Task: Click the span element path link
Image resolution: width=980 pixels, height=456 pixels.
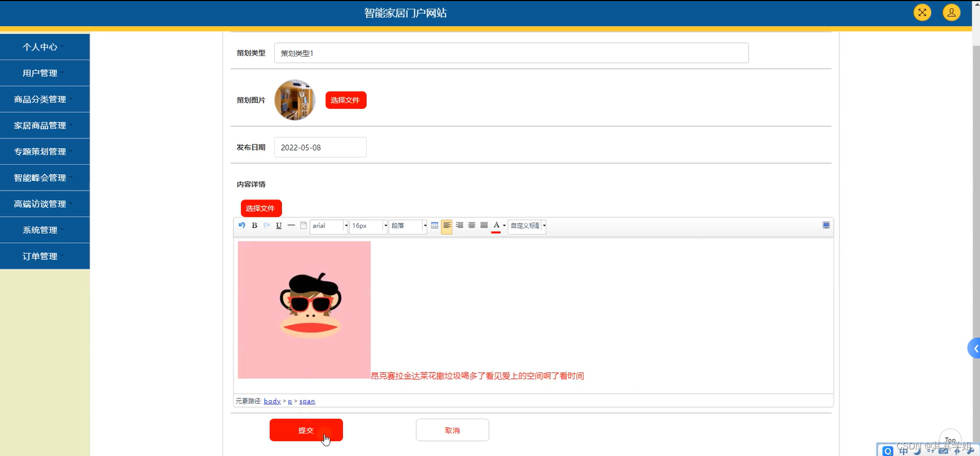Action: [307, 401]
